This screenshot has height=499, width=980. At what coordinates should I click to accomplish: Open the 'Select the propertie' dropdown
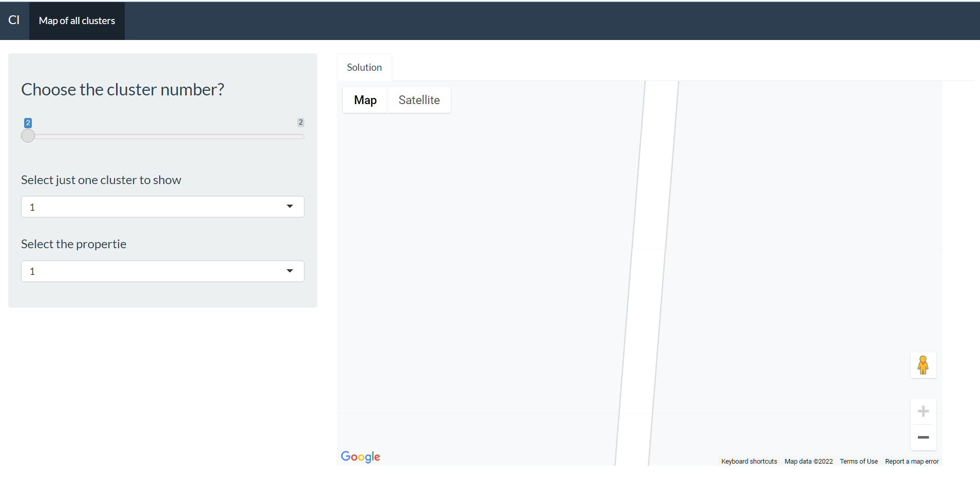[163, 271]
